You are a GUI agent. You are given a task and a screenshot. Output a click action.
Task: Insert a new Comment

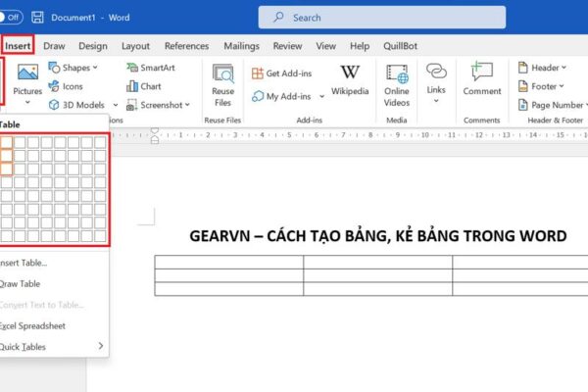482,78
